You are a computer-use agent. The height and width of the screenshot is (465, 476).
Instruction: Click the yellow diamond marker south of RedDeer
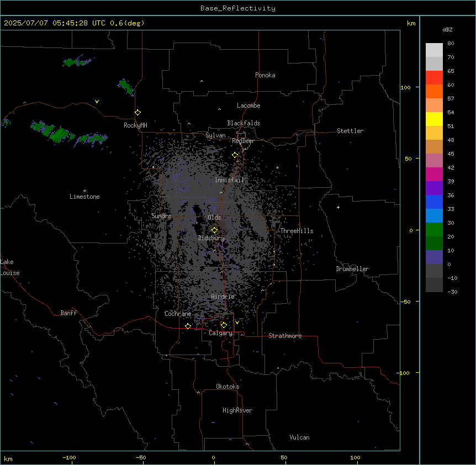click(235, 155)
